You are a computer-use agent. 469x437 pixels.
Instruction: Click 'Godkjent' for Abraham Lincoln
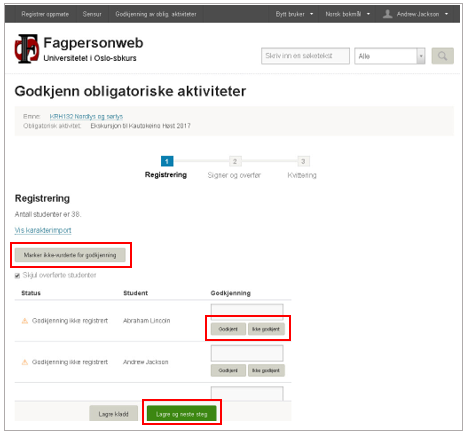coord(228,329)
